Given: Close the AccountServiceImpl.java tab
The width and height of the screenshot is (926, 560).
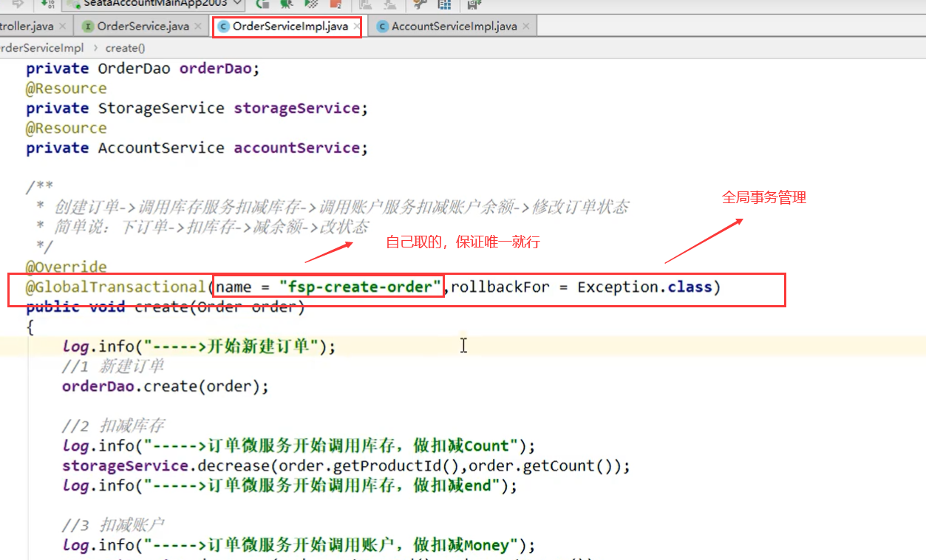Looking at the screenshot, I should [x=526, y=27].
